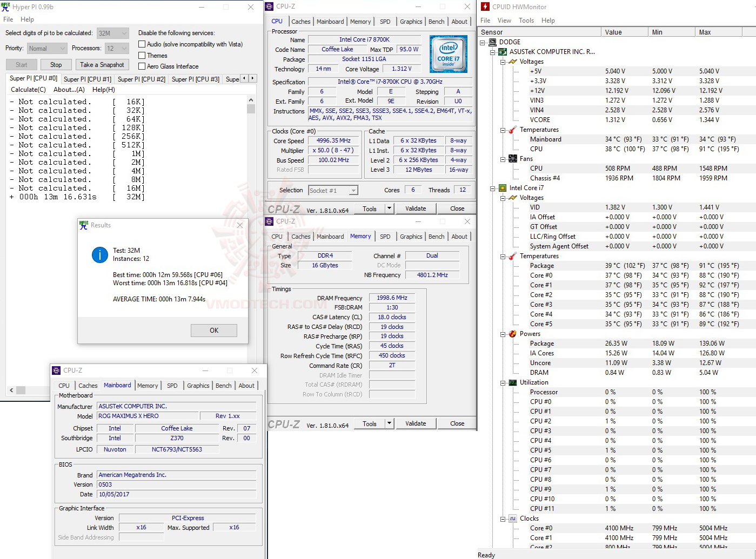Click the 18.0 clocks CAS# Latency value
Viewport: 756px width, 559px height.
(x=392, y=317)
